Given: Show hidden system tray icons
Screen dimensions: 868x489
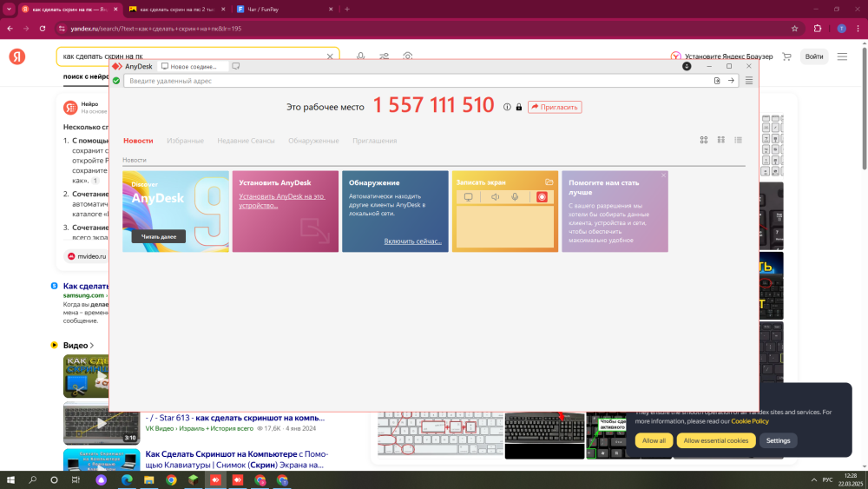Looking at the screenshot, I should pyautogui.click(x=814, y=479).
